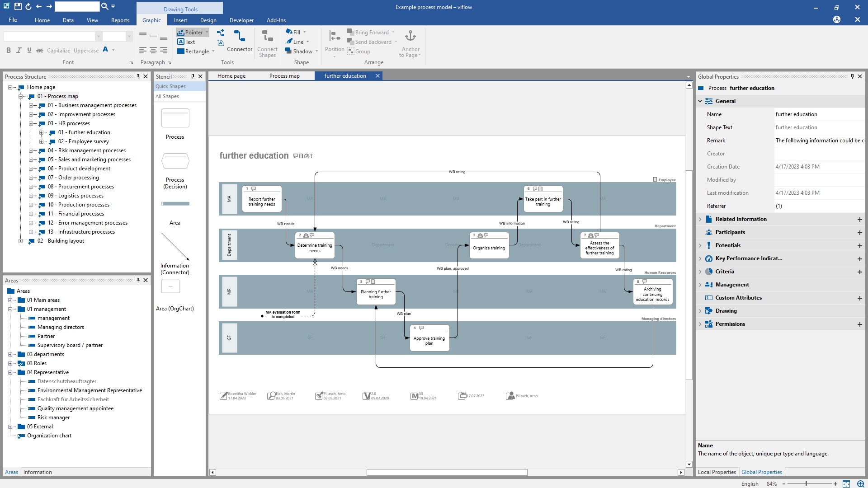Switch to Local Properties view
The image size is (868, 488).
(717, 472)
